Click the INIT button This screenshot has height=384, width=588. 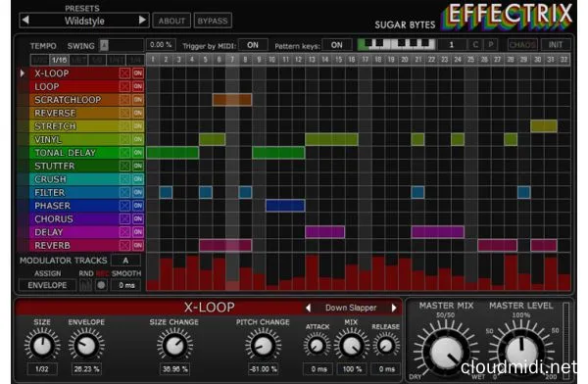[556, 45]
